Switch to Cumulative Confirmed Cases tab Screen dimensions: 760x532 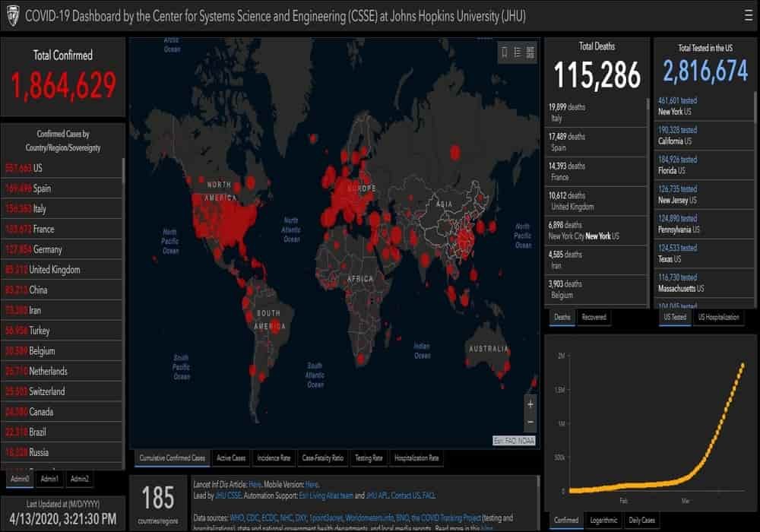pos(172,458)
